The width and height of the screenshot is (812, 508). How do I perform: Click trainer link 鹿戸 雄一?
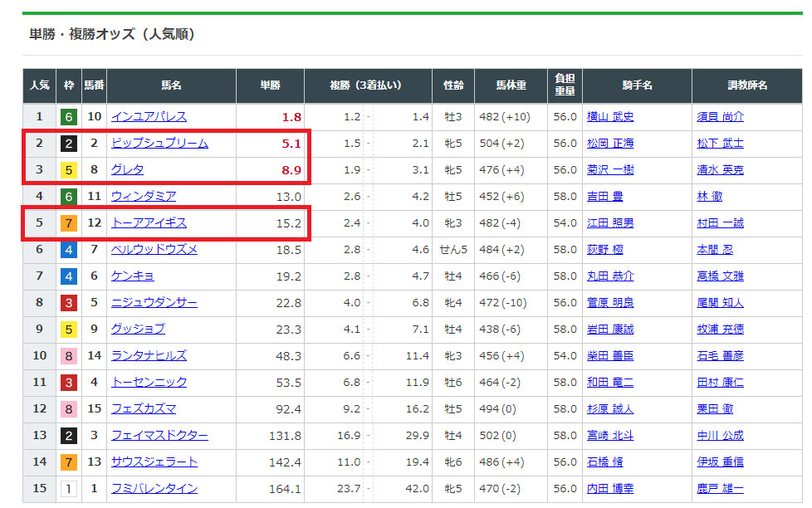[x=720, y=489]
